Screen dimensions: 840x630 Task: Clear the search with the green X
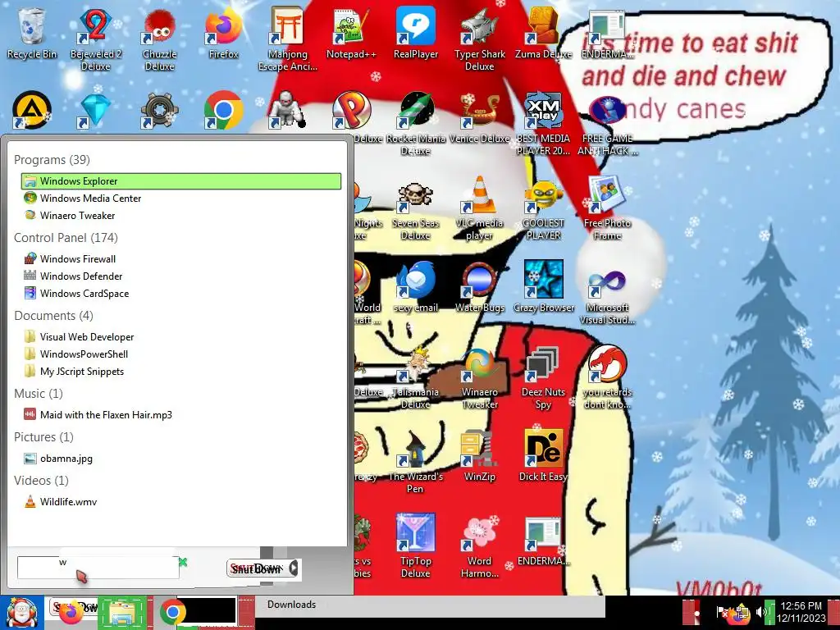pos(183,562)
